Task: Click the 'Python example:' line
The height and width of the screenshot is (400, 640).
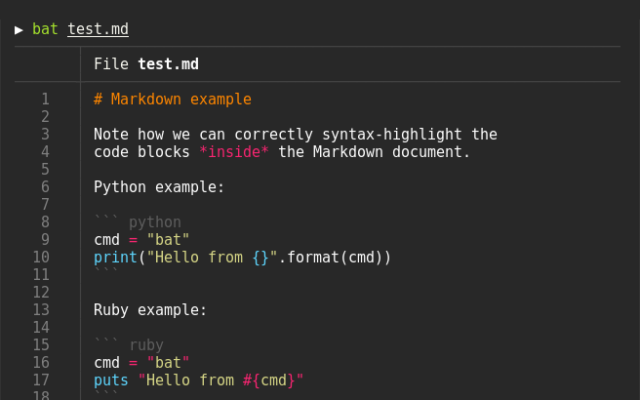Action: pos(159,187)
